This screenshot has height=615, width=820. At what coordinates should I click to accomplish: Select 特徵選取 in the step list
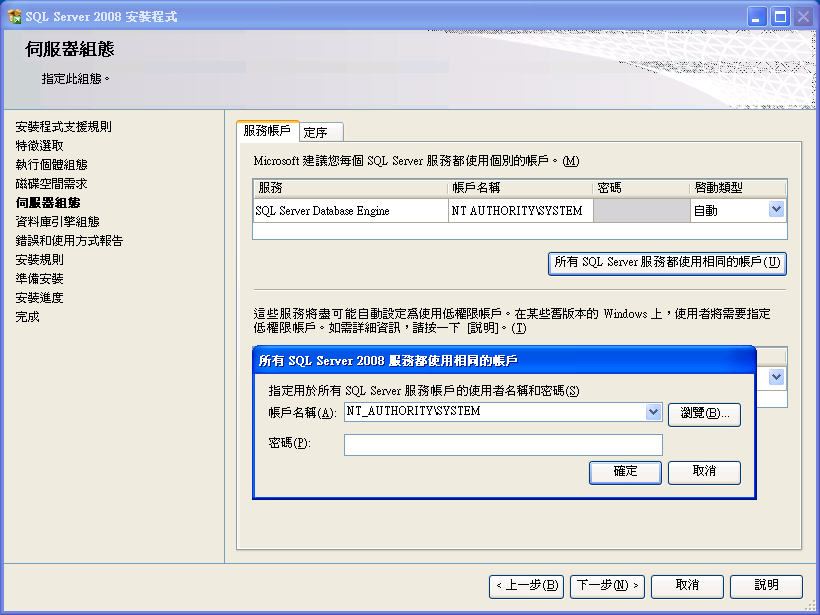click(x=39, y=145)
